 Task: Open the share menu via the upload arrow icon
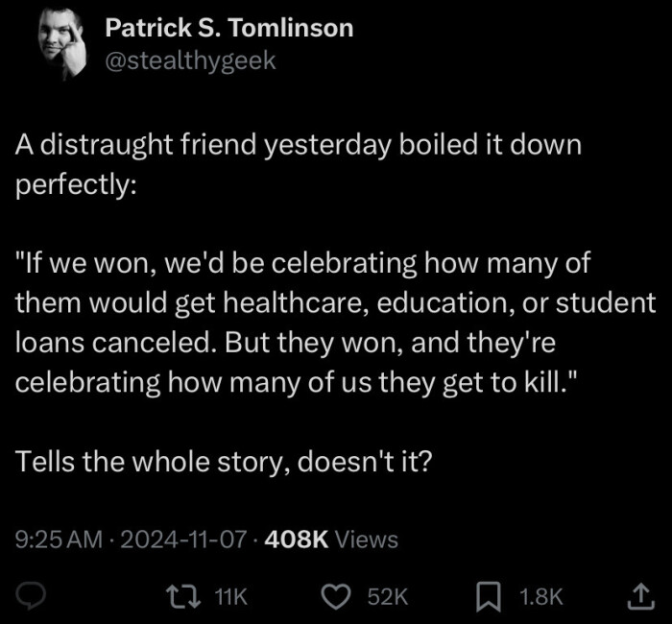point(637,596)
